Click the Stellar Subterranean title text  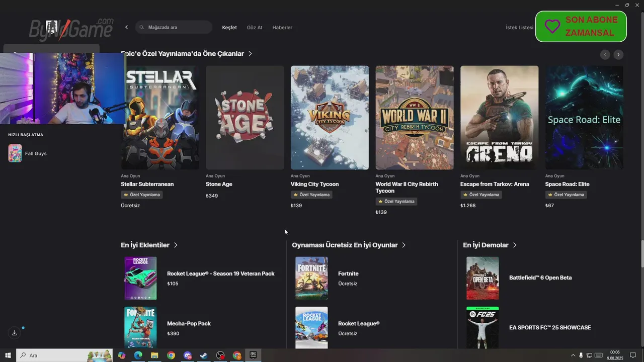pos(147,184)
